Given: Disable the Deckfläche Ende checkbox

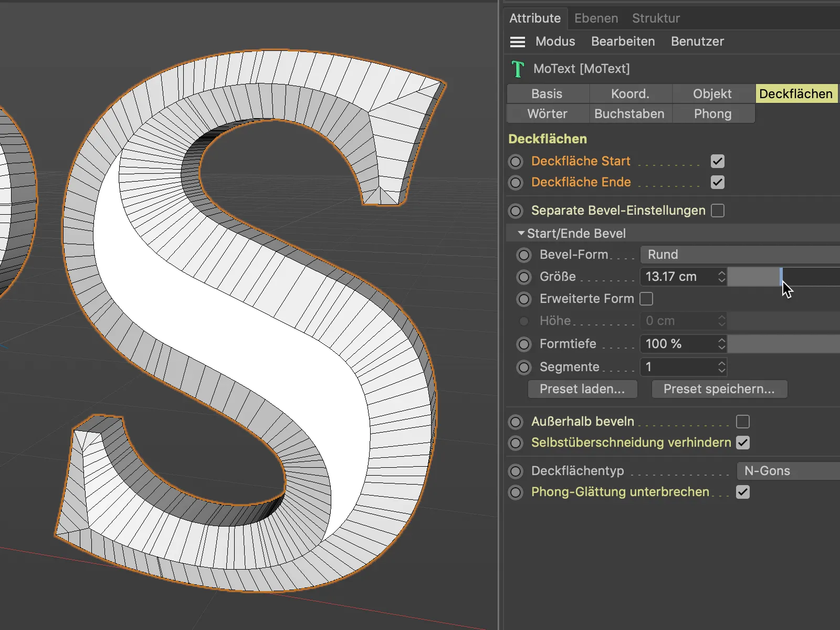Looking at the screenshot, I should (717, 183).
